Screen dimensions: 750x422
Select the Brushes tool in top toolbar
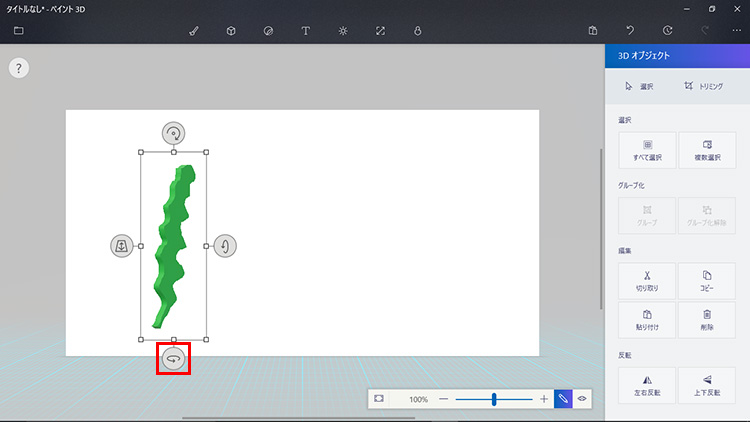(194, 31)
